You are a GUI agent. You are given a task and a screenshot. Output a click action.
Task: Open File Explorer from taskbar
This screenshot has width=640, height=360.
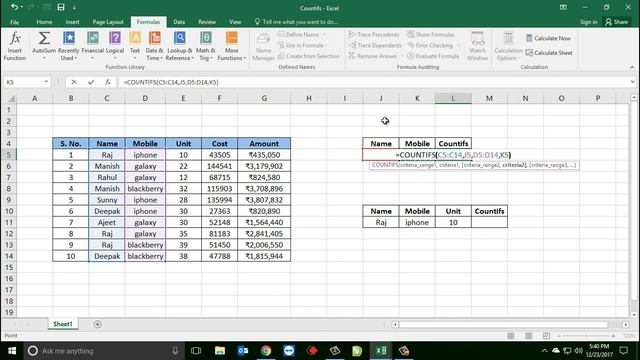coord(220,351)
